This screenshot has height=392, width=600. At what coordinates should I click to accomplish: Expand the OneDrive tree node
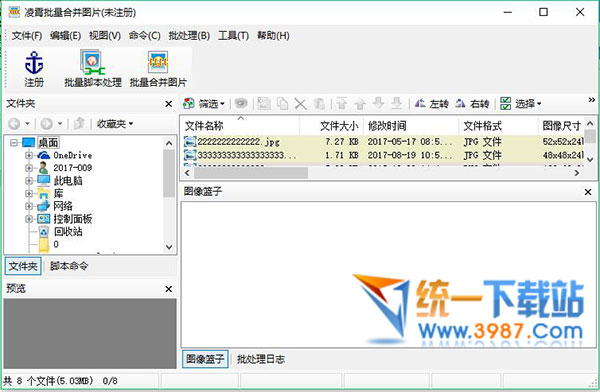pos(29,155)
